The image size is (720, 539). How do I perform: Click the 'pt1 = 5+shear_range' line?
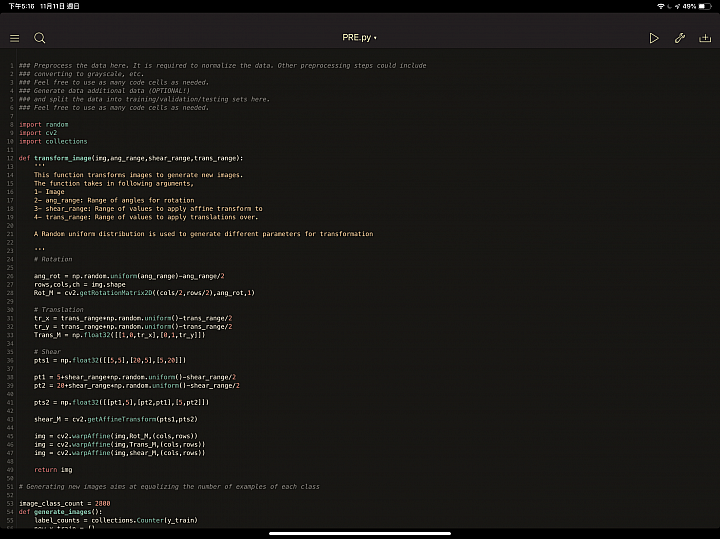pyautogui.click(x=135, y=377)
